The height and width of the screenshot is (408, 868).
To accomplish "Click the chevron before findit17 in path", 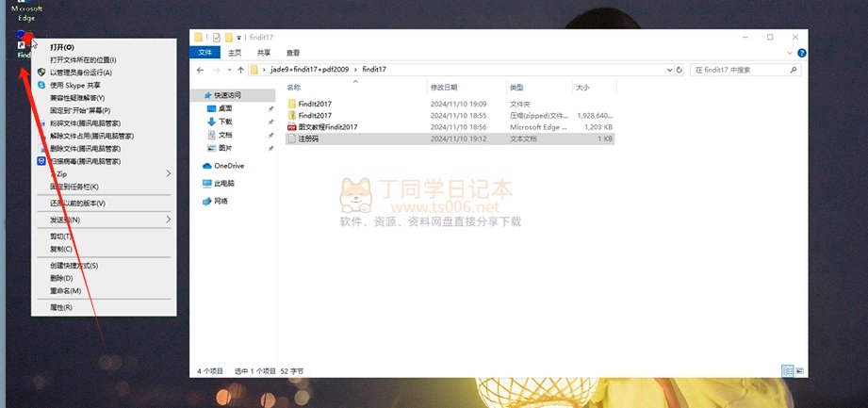I will 355,70.
